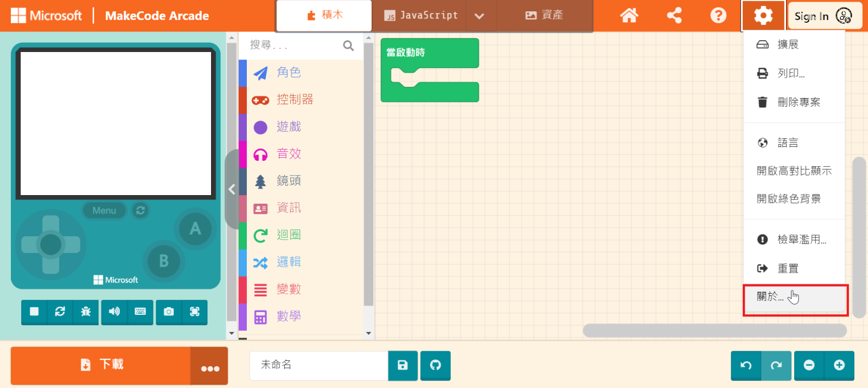Select 檢舉濫用... report abuse entry
Image resolution: width=868 pixels, height=388 pixels.
point(794,240)
